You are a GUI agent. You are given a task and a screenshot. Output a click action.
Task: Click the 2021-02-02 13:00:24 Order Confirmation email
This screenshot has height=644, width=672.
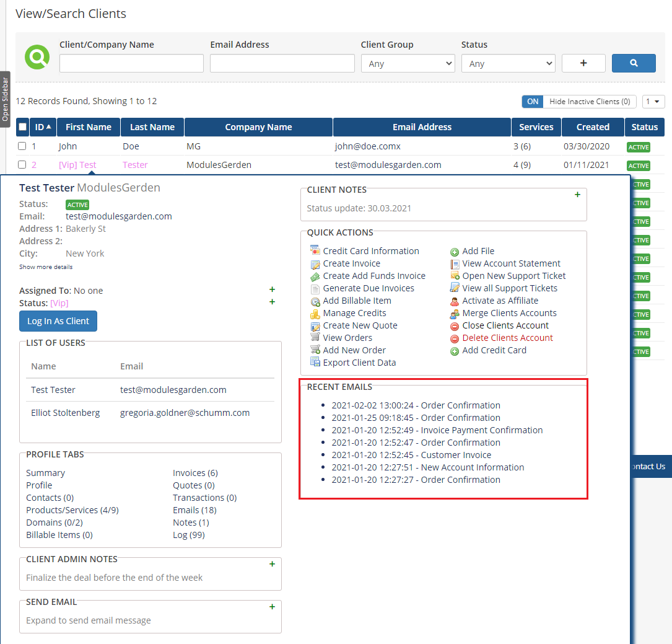coord(416,405)
